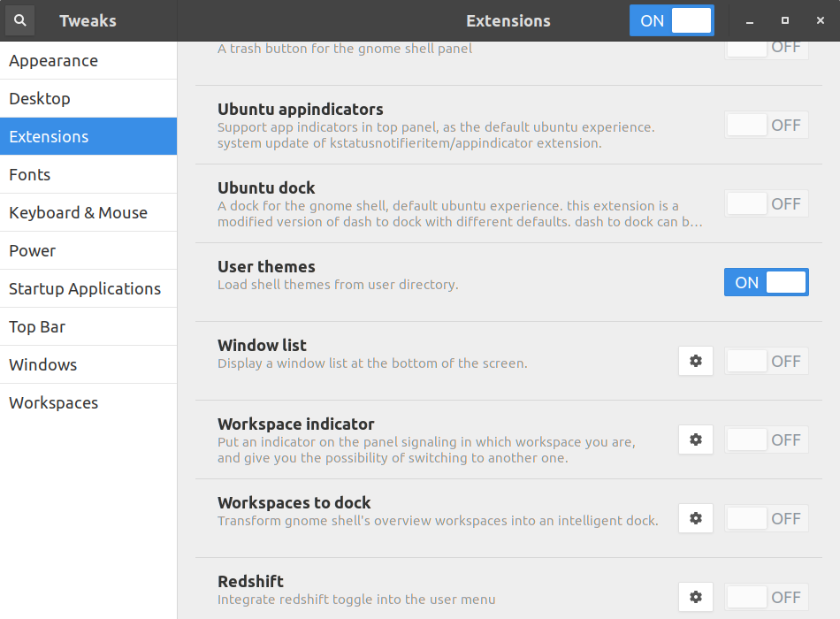Switch to Keyboard & Mouse settings

88,213
